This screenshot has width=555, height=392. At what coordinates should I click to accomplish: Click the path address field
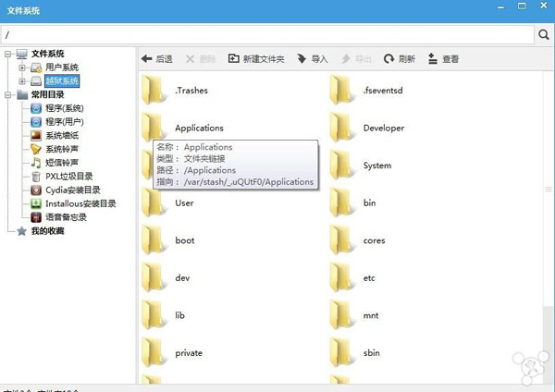tap(267, 35)
